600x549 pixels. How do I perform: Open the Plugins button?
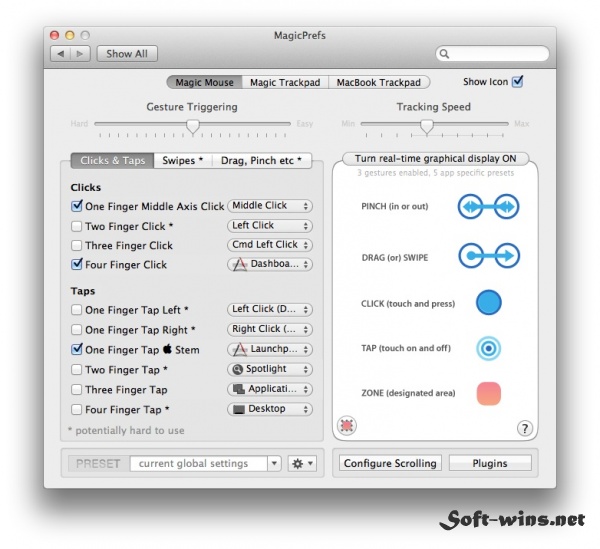[x=490, y=463]
